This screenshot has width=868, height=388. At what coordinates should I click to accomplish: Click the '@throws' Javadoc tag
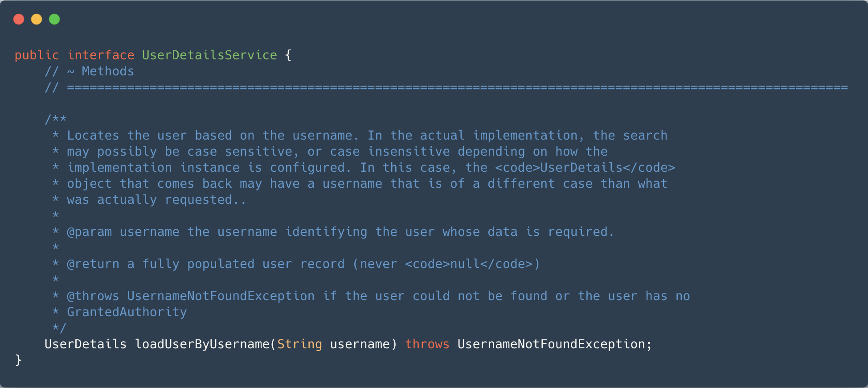click(93, 296)
